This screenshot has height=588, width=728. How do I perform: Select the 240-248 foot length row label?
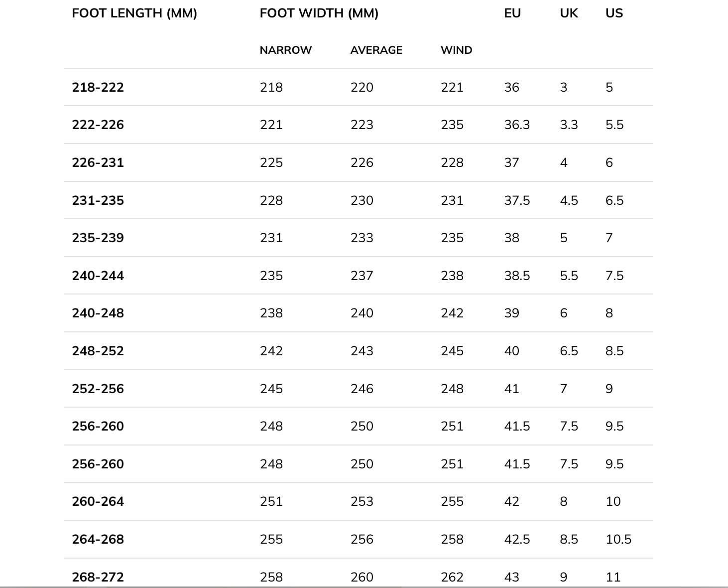98,313
